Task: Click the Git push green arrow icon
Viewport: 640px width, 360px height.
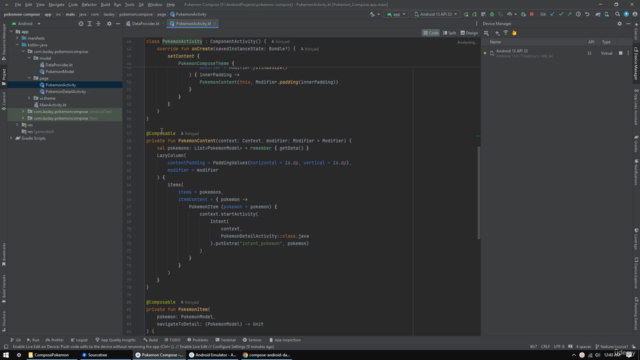Action: [569, 14]
